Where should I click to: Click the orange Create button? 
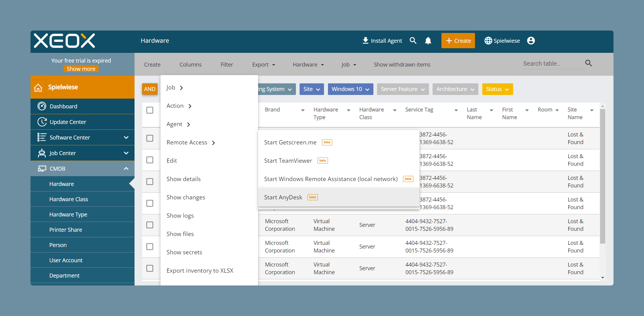click(x=458, y=41)
